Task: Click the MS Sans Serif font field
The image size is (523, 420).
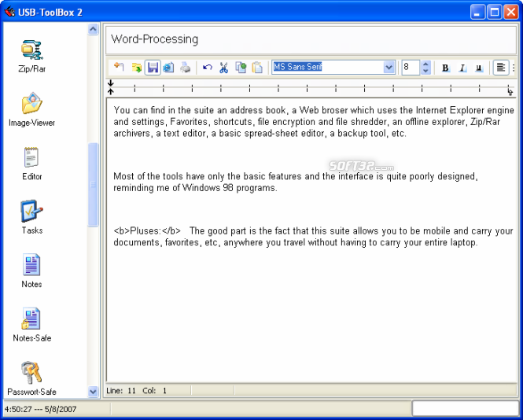Action: [x=327, y=67]
